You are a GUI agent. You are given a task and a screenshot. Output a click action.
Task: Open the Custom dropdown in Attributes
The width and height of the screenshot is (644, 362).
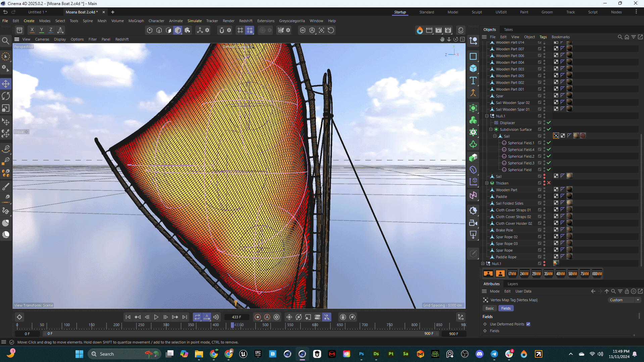[624, 300]
